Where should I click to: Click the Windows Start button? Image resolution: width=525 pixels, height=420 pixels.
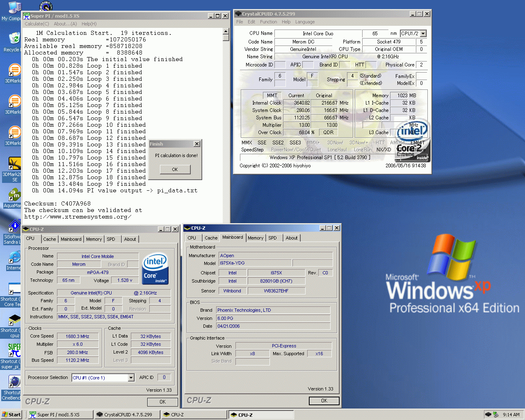click(11, 415)
